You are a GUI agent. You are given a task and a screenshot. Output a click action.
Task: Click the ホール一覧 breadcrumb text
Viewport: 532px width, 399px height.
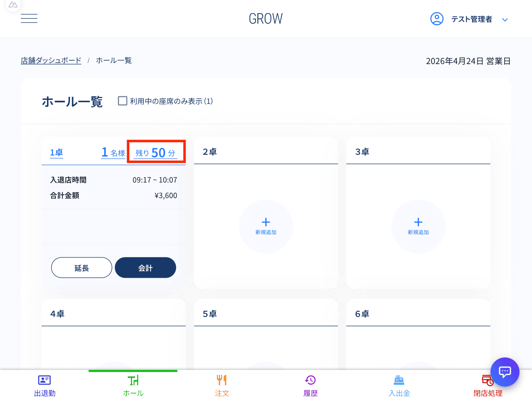114,61
